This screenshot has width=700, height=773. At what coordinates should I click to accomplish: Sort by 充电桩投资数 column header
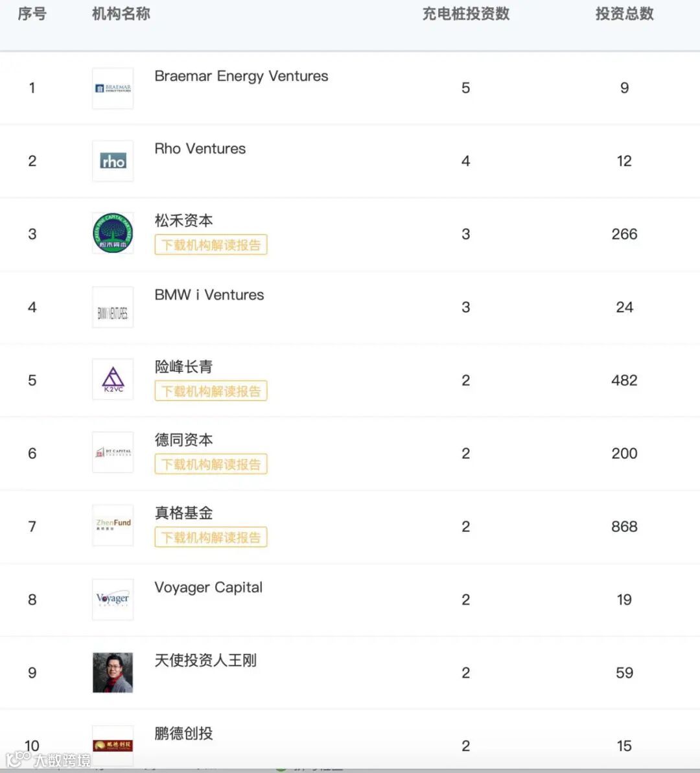coord(465,14)
